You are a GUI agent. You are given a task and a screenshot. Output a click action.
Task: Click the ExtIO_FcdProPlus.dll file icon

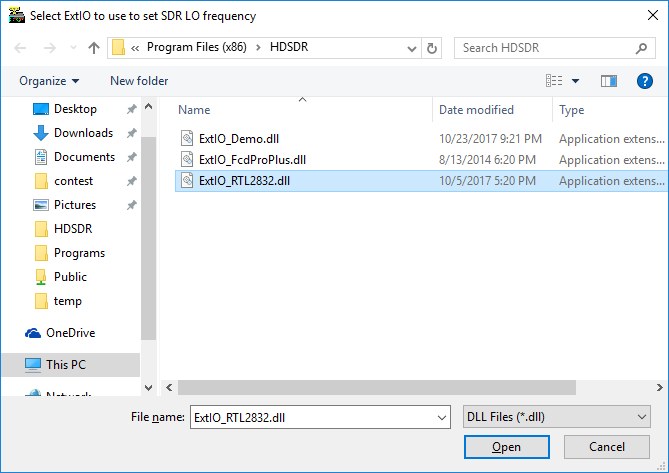coord(187,160)
